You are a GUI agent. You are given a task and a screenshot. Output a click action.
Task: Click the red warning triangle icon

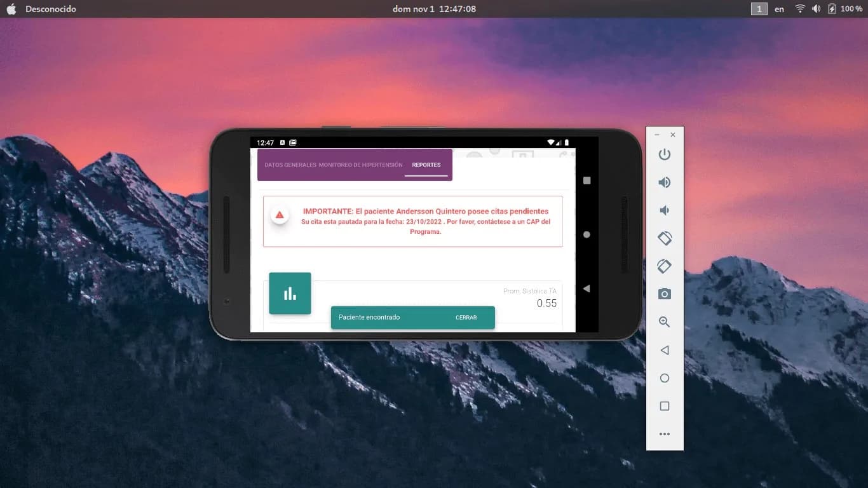coord(280,215)
